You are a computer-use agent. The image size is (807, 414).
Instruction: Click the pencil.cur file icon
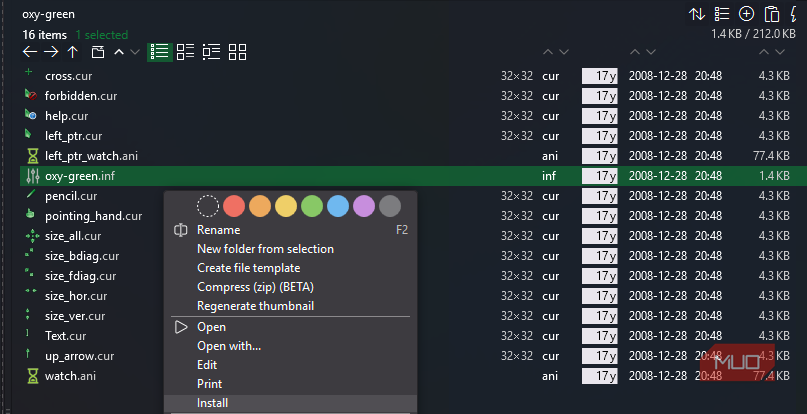[x=31, y=194]
